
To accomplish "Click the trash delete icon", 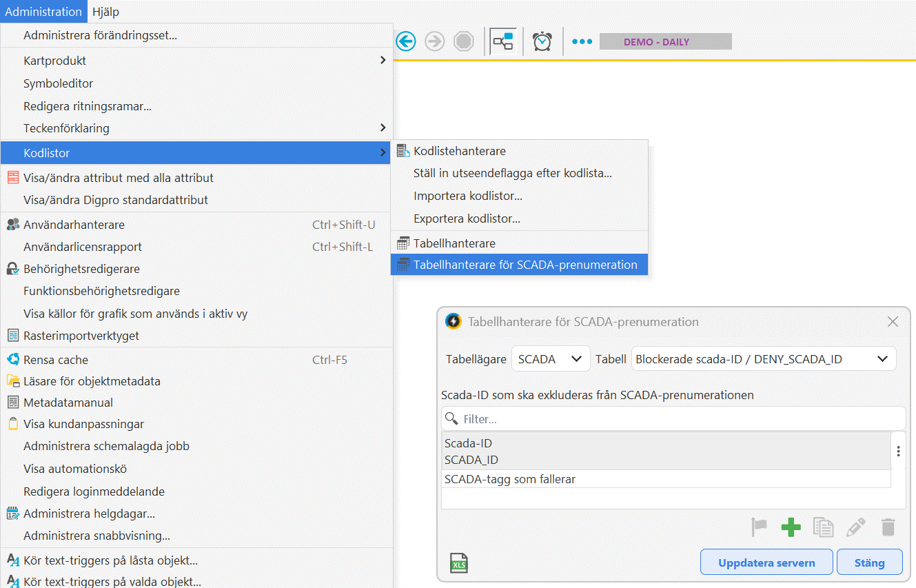I will [888, 528].
